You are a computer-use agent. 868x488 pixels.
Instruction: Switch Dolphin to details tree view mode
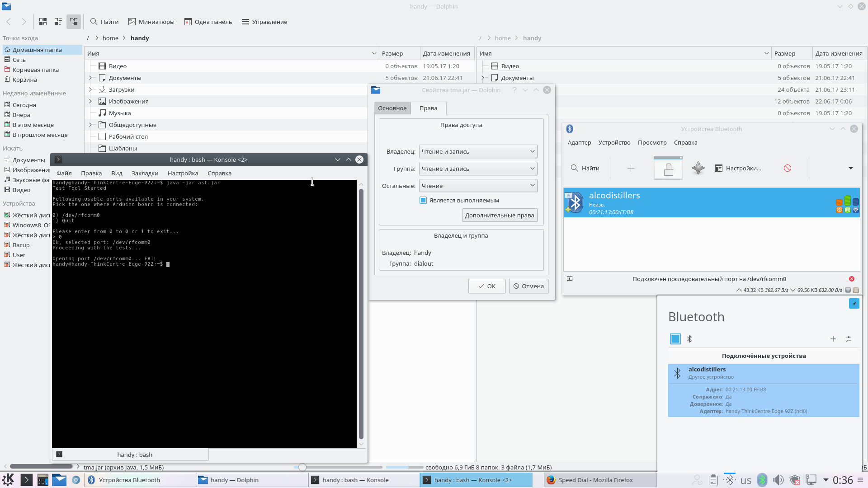click(74, 22)
